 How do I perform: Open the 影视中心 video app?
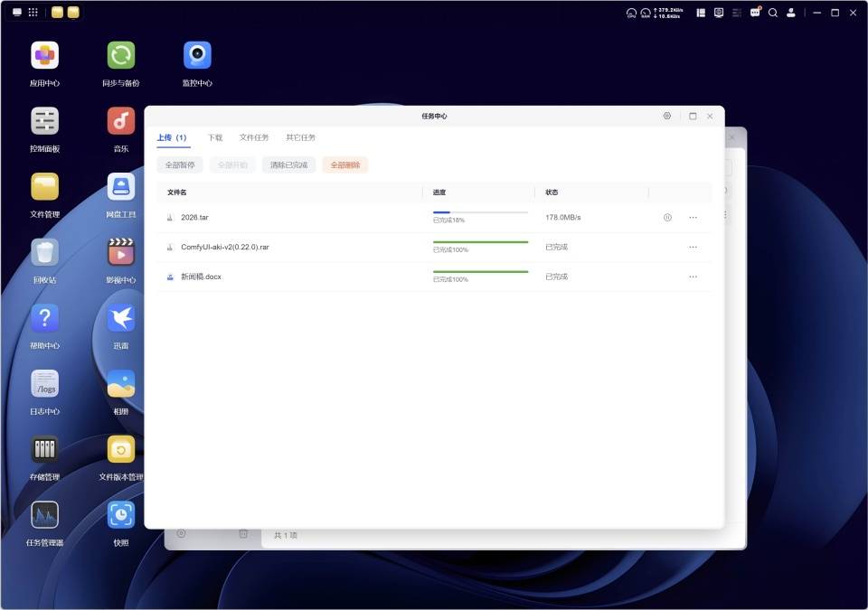pyautogui.click(x=121, y=252)
